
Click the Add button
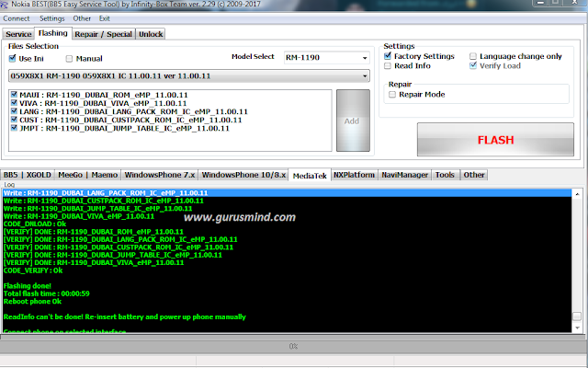pos(353,121)
